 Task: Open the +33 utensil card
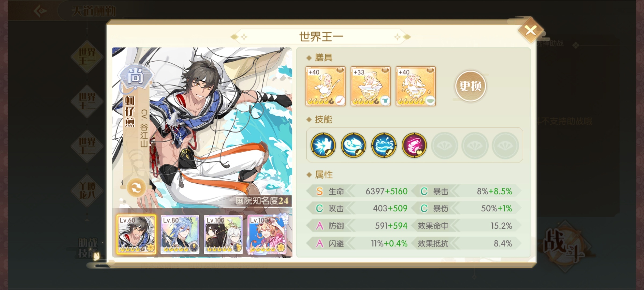pos(371,86)
